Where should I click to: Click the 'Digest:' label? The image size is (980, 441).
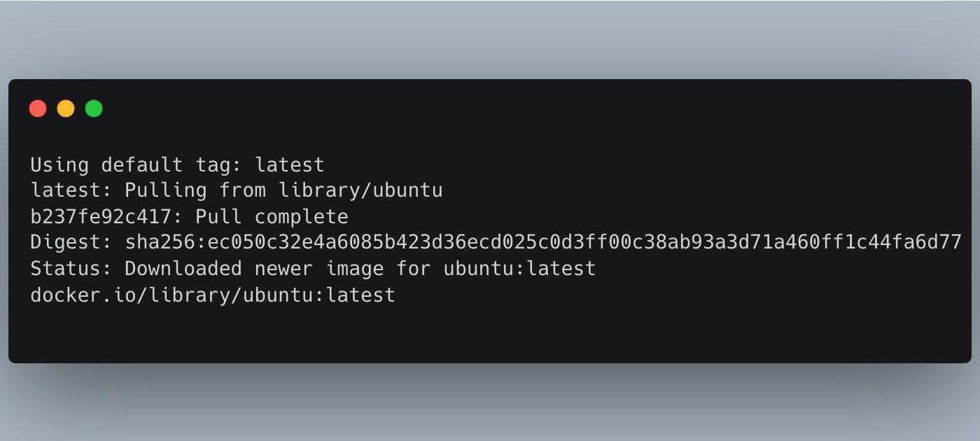pyautogui.click(x=71, y=243)
